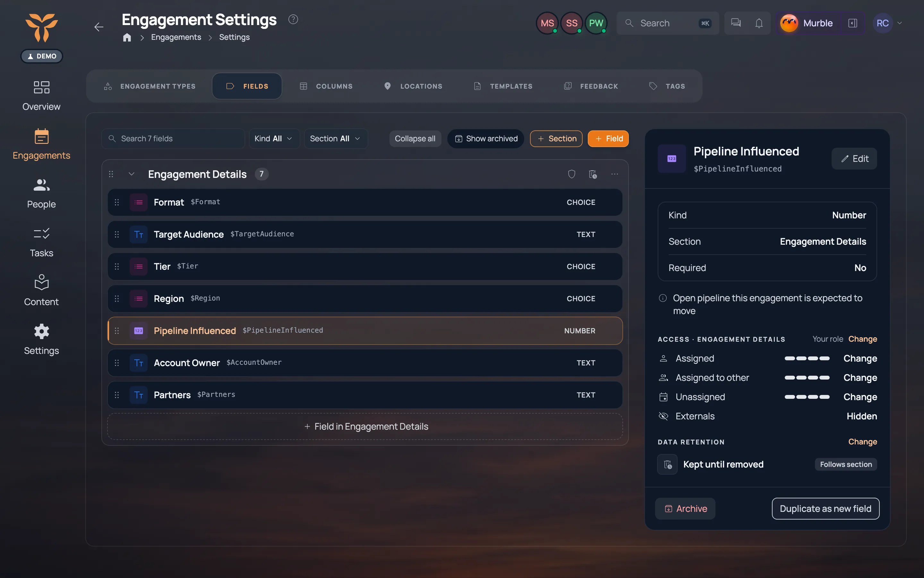This screenshot has height=578, width=924.
Task: Switch to the Columns tab
Action: click(x=326, y=86)
